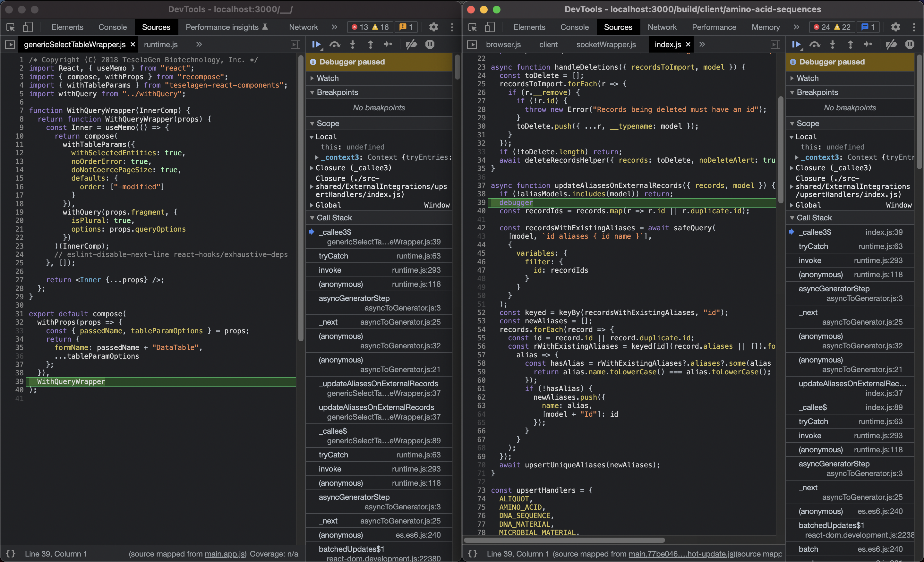Open the main.77be046 hot-update.js link
This screenshot has width=924, height=562.
pos(681,554)
